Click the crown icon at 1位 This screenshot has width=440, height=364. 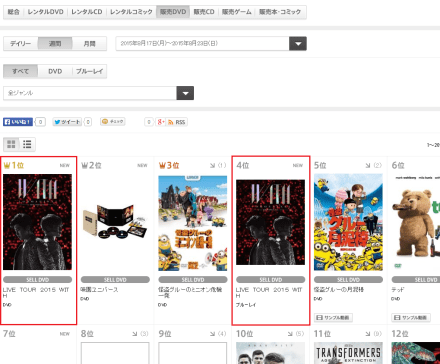point(7,165)
